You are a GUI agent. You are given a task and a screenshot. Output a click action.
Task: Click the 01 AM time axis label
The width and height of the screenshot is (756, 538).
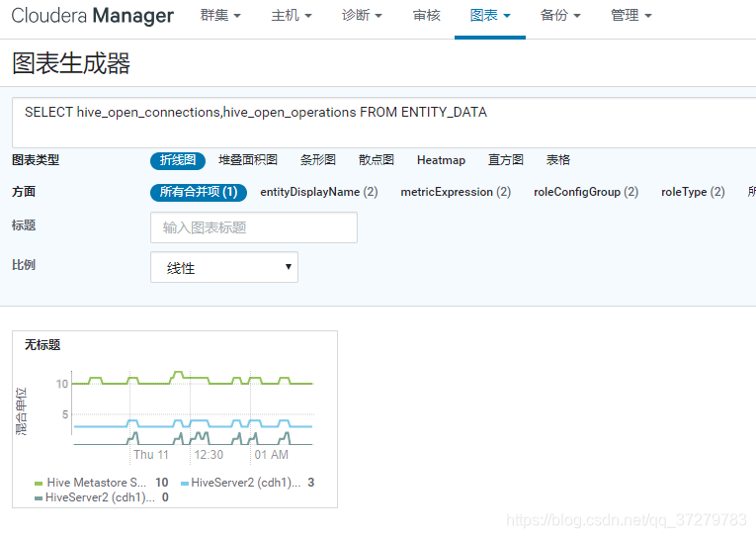272,455
